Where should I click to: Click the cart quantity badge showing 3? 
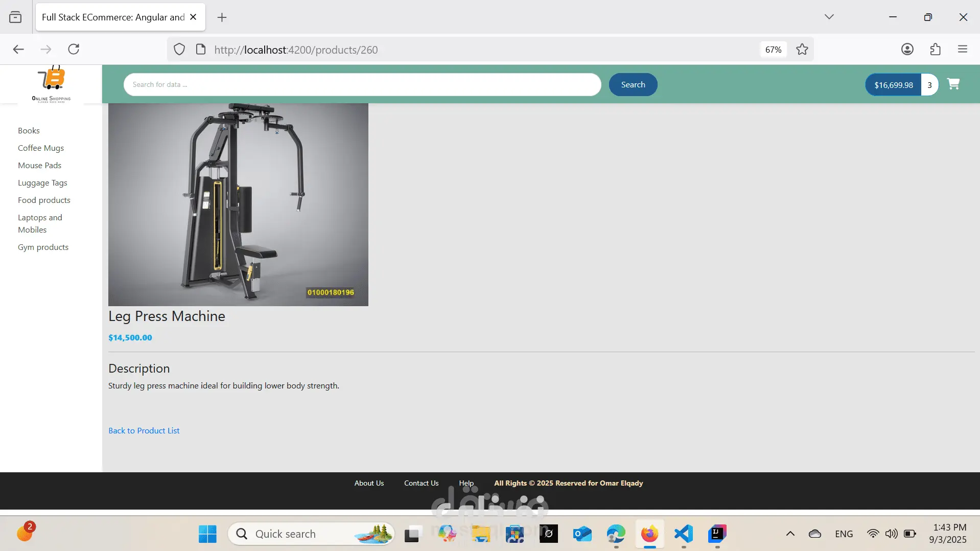[929, 85]
